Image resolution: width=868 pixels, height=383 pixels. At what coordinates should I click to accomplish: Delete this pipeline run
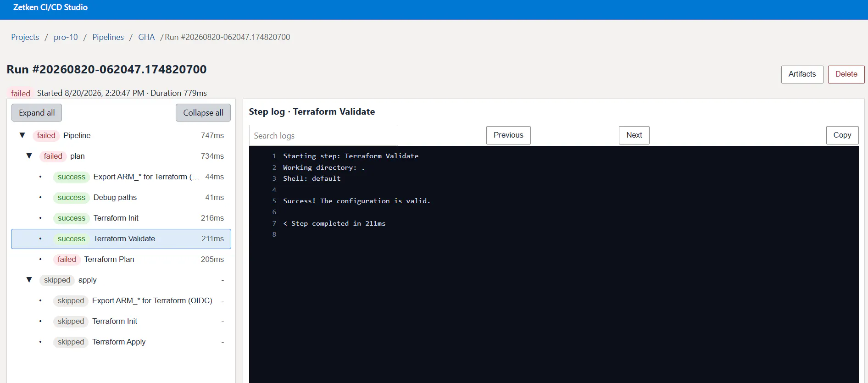(x=846, y=74)
